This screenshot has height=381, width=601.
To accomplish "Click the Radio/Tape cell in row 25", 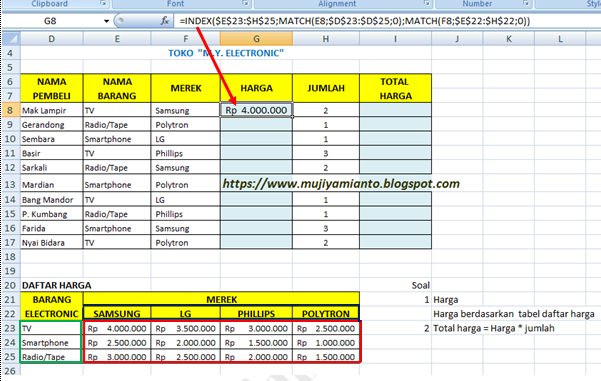I will 51,356.
